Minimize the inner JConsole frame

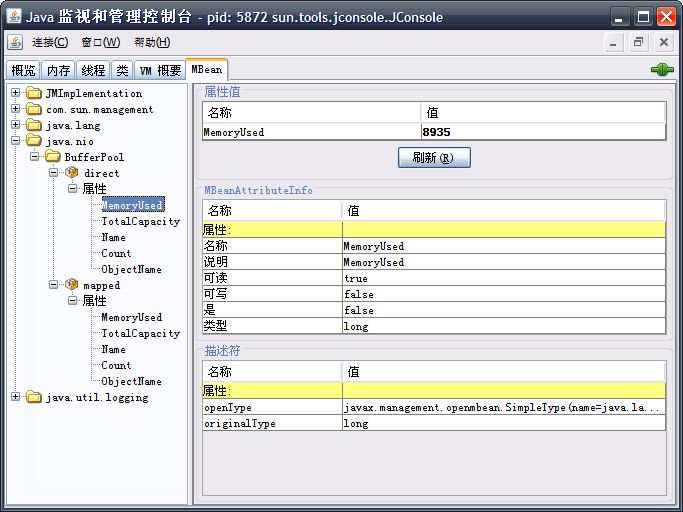tap(613, 43)
